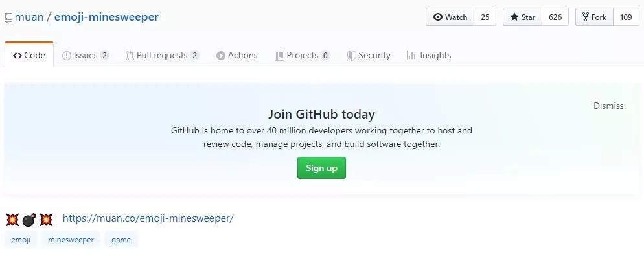Click the Issues circle exclamation icon
The height and width of the screenshot is (254, 644).
pyautogui.click(x=67, y=56)
